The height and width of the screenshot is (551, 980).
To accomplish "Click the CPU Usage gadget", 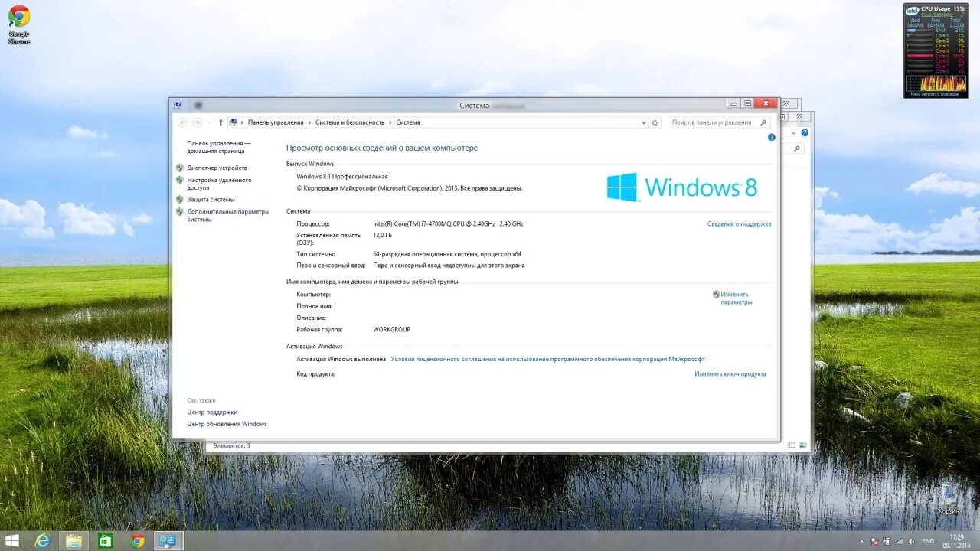I will click(x=936, y=51).
